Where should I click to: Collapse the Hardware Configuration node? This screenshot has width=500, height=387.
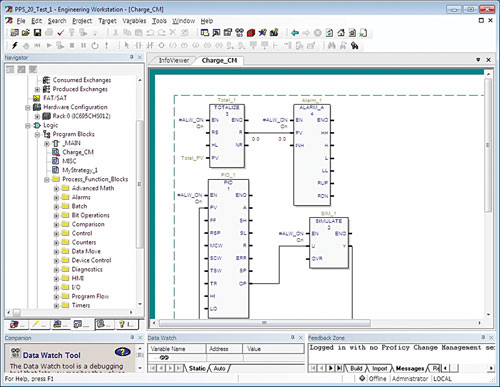point(28,107)
